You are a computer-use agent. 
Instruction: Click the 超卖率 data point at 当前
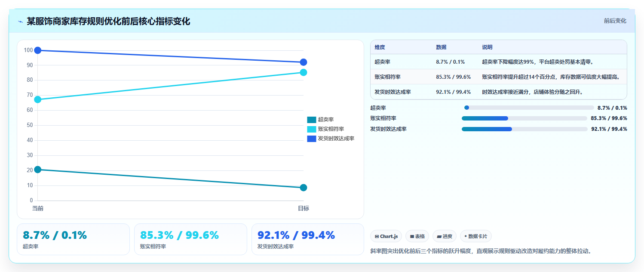pyautogui.click(x=38, y=170)
